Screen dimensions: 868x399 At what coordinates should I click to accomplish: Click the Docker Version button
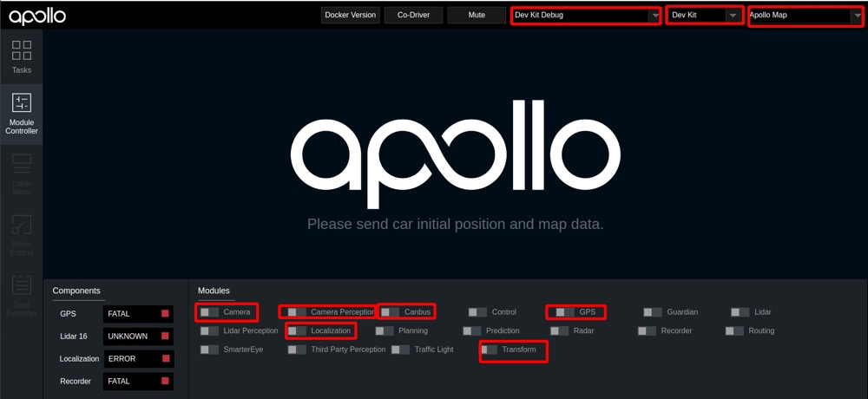(x=350, y=16)
